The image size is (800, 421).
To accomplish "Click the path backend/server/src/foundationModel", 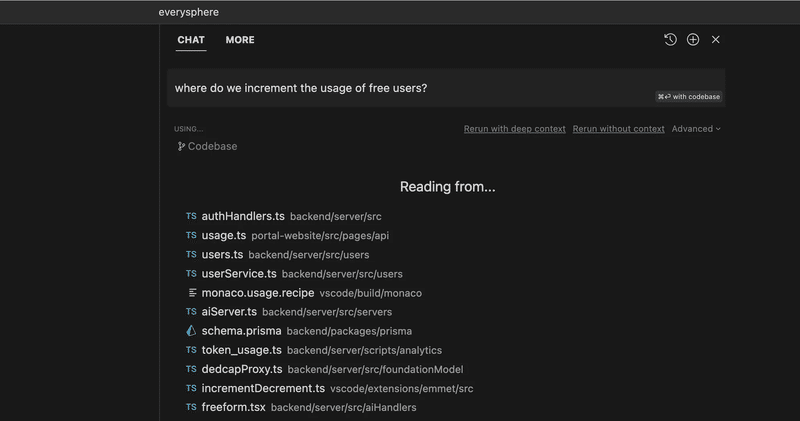I will [375, 369].
